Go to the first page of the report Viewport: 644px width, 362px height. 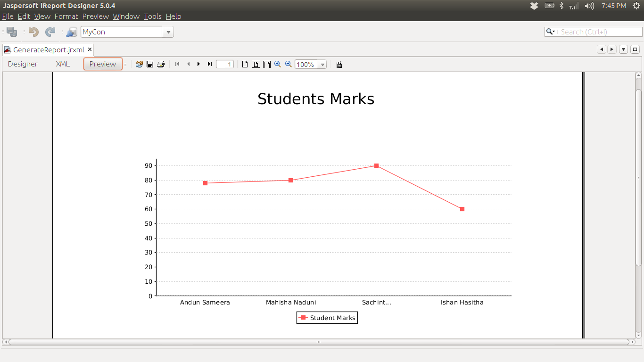(x=177, y=64)
